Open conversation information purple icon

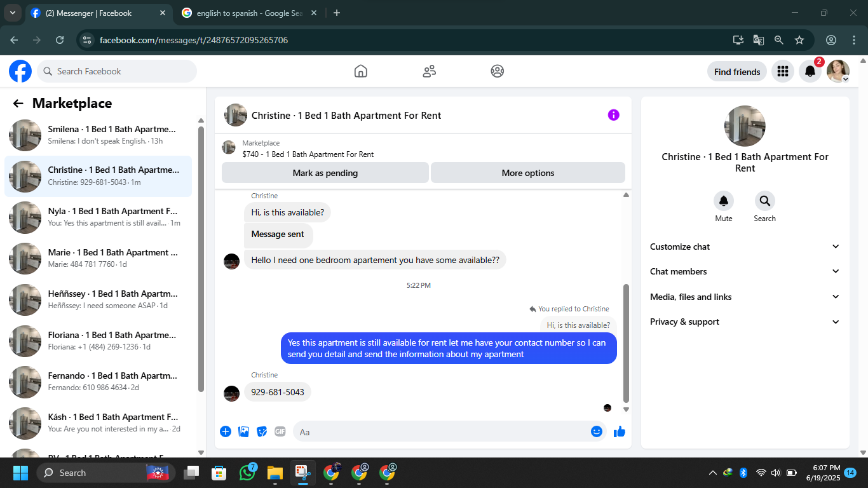[613, 115]
